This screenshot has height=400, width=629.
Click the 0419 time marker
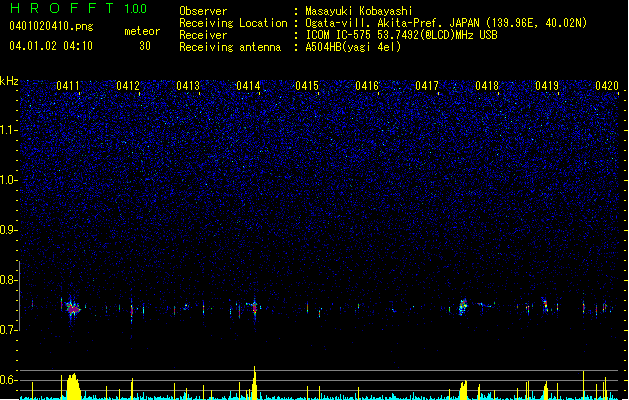click(547, 86)
